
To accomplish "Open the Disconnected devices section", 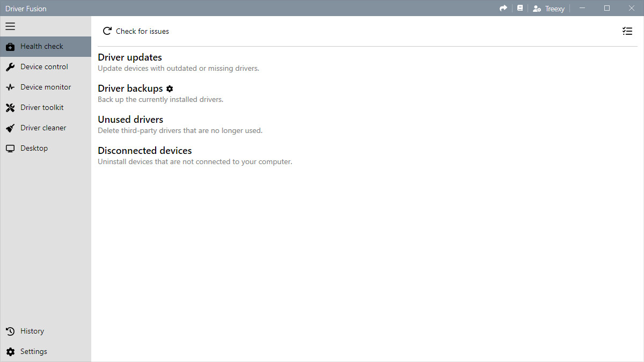I will 144,151.
